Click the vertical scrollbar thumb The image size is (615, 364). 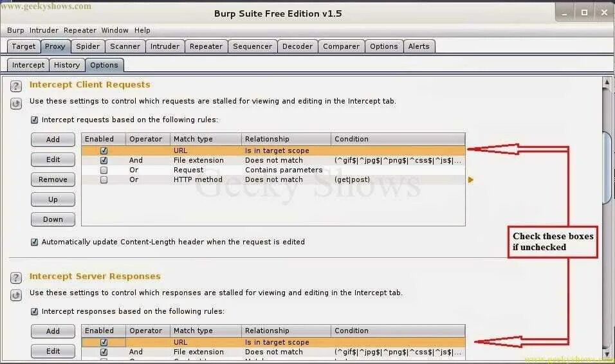click(607, 168)
